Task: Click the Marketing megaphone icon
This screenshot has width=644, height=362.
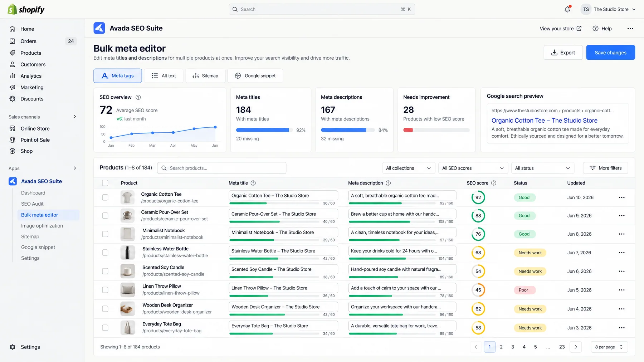Action: (x=13, y=87)
